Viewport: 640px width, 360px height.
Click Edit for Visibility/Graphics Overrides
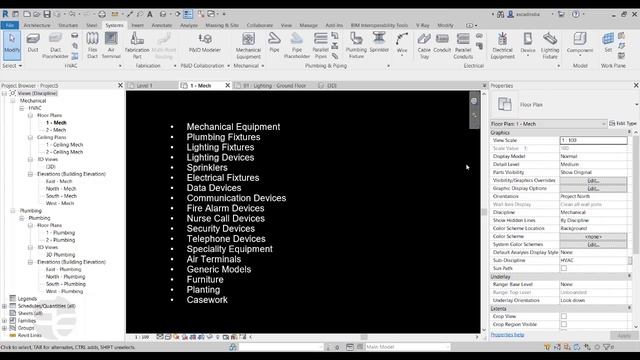(593, 180)
